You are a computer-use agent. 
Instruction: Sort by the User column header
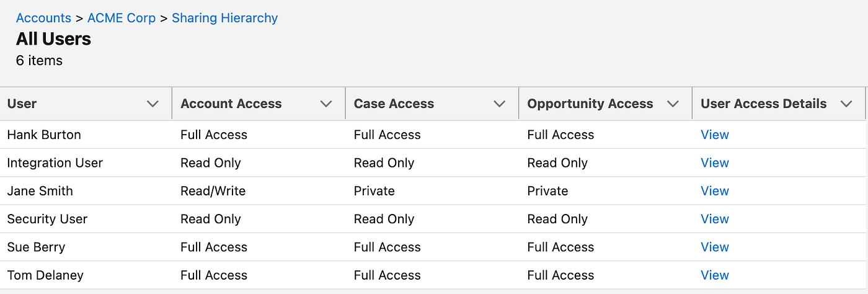pos(22,104)
